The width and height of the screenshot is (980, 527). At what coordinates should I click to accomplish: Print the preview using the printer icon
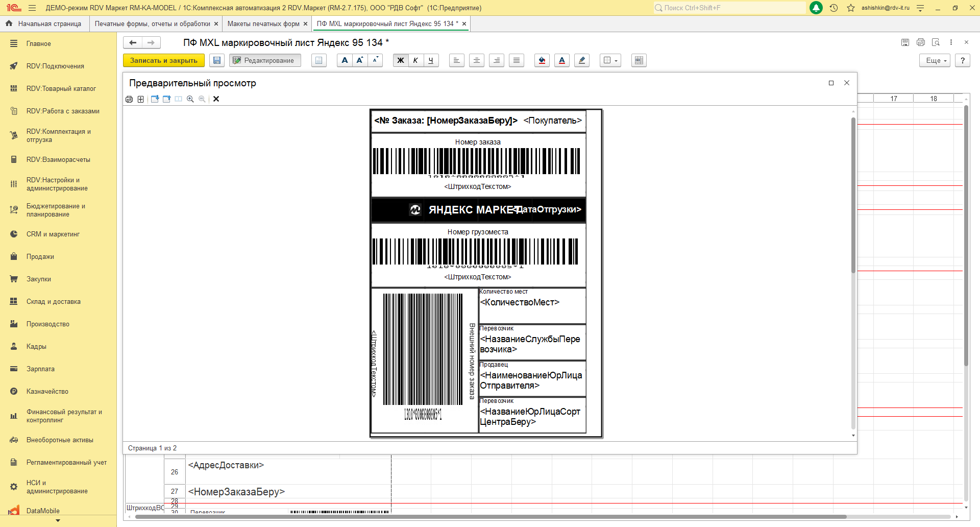pos(129,99)
